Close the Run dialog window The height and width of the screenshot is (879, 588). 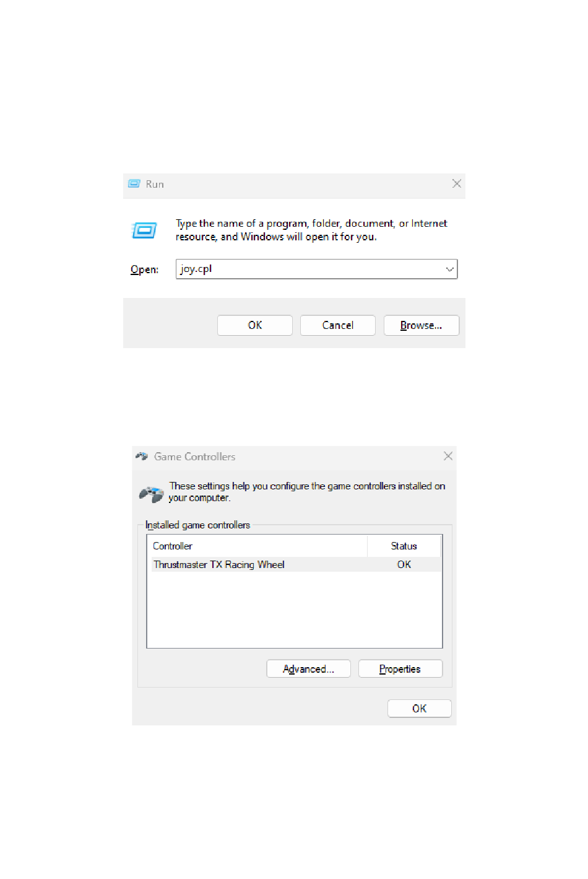(x=457, y=183)
